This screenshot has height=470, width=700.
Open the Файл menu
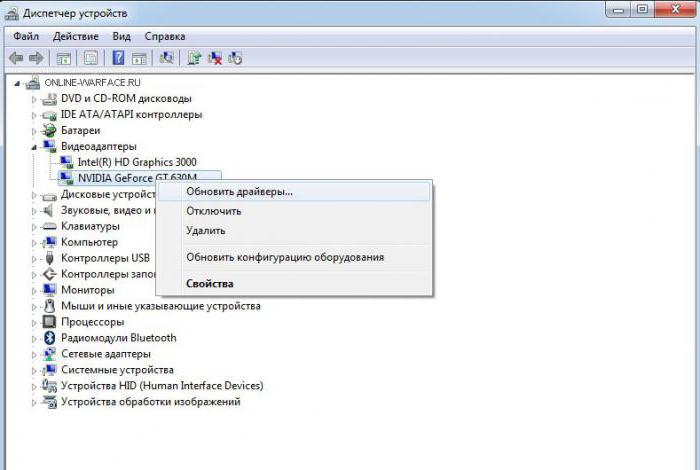[x=26, y=36]
